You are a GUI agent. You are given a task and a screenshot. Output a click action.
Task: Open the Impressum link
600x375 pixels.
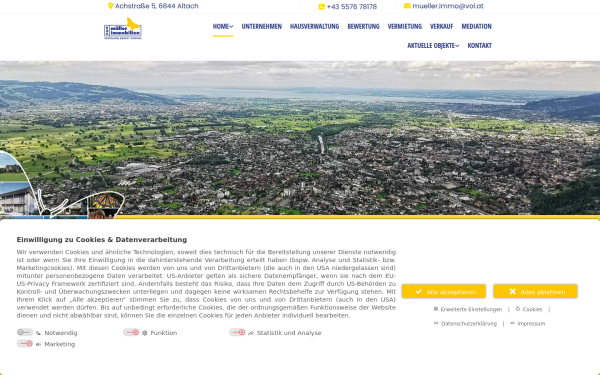click(x=531, y=323)
